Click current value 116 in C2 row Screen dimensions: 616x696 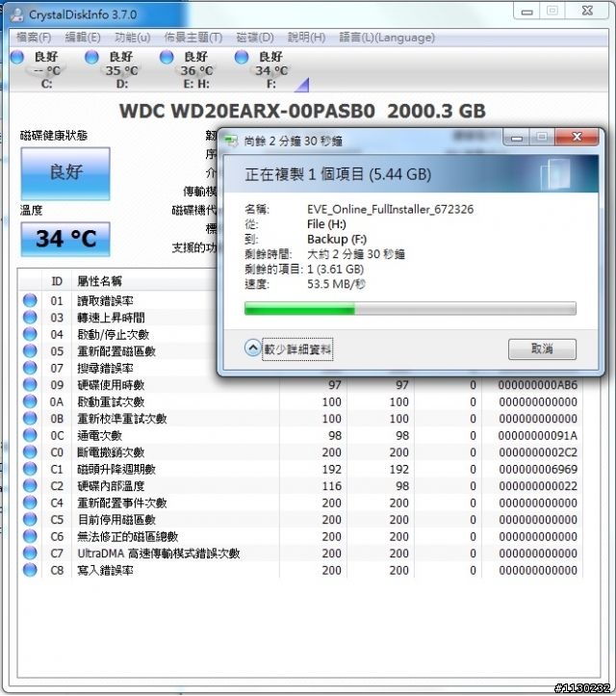pyautogui.click(x=331, y=486)
